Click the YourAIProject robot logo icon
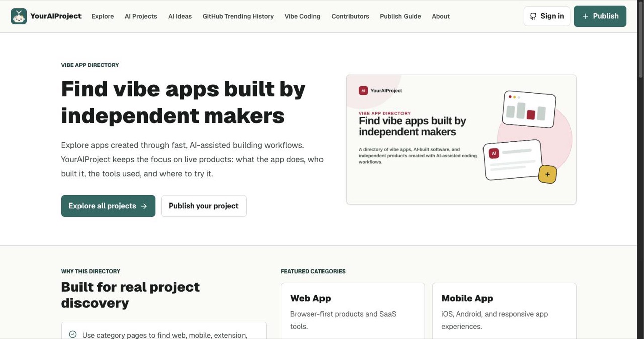The width and height of the screenshot is (644, 339). [19, 16]
